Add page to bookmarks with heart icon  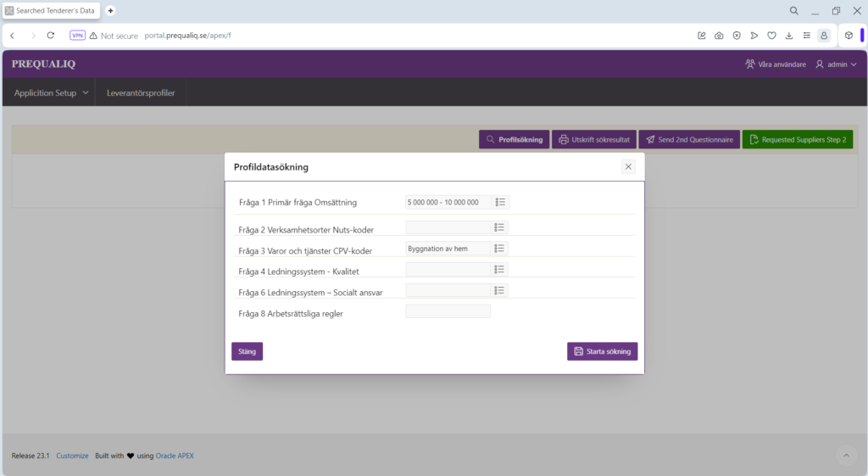click(771, 36)
